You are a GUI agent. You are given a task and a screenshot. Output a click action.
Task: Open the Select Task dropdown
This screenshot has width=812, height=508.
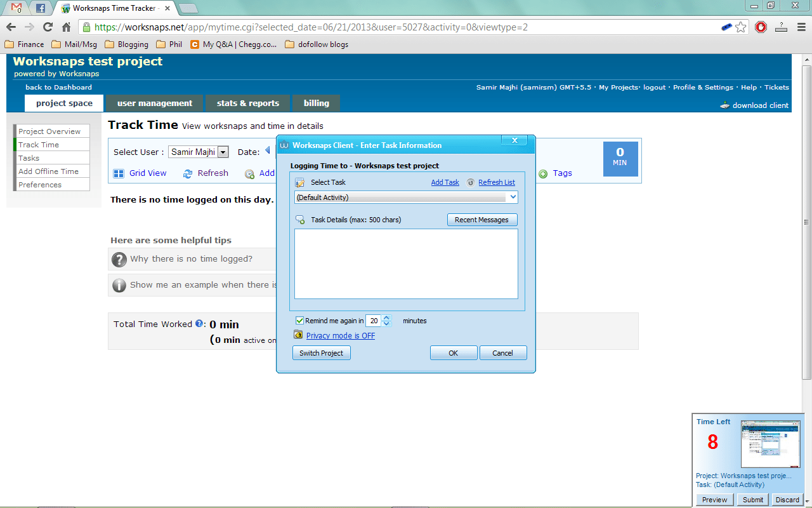(x=406, y=197)
